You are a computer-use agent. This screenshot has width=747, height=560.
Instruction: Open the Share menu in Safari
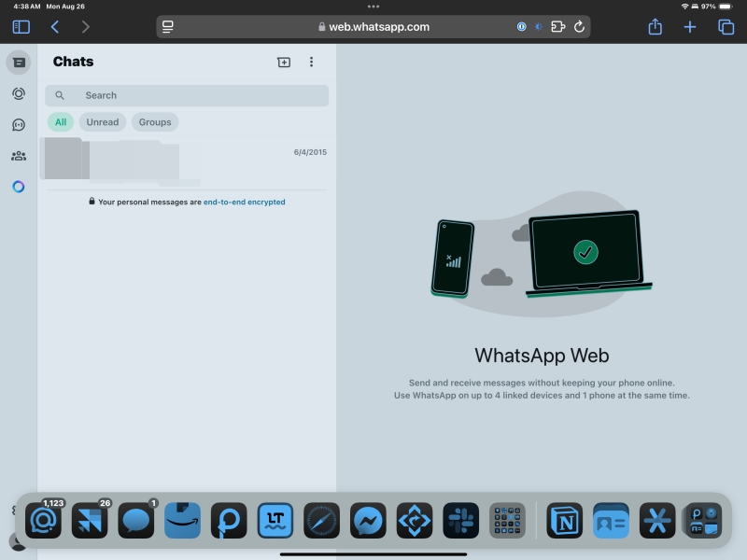655,27
